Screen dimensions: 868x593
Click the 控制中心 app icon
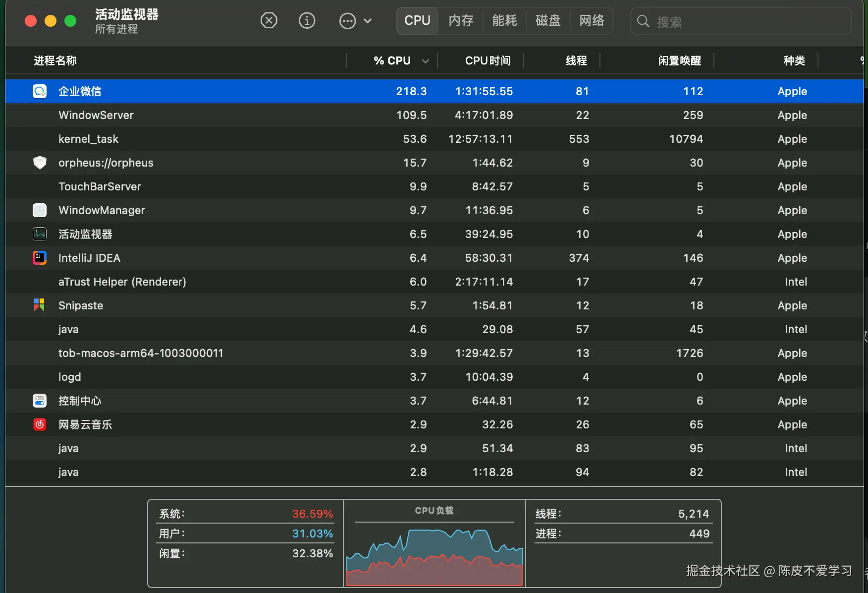pyautogui.click(x=39, y=401)
